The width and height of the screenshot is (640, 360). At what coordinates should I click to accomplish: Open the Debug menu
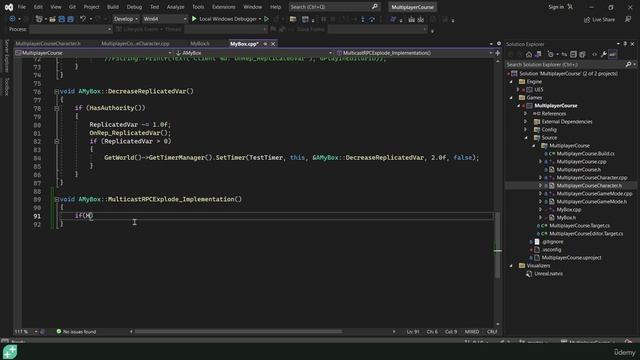pos(134,7)
